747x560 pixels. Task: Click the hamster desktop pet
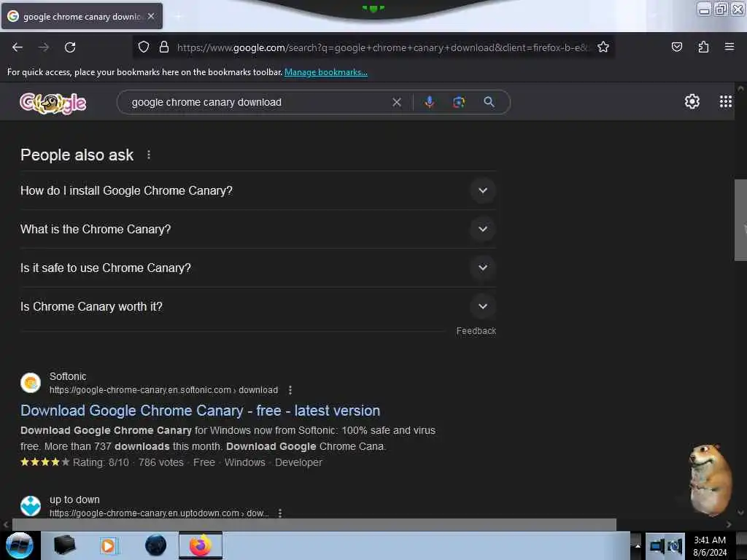click(709, 480)
